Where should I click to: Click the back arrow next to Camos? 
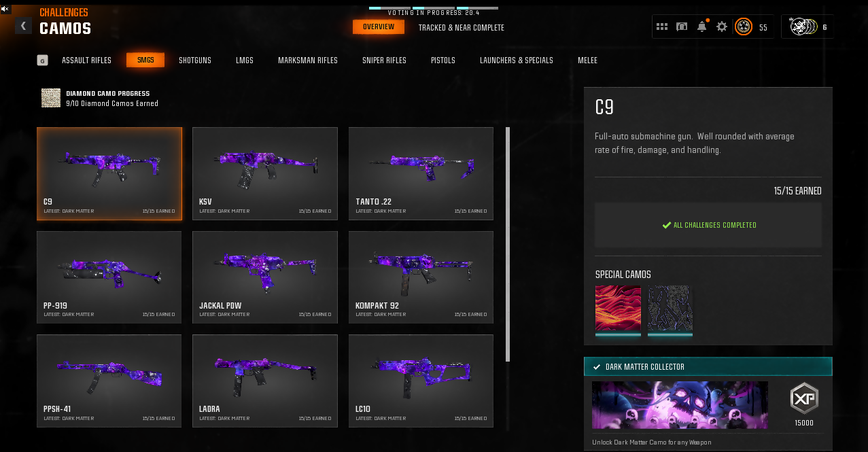pyautogui.click(x=23, y=26)
